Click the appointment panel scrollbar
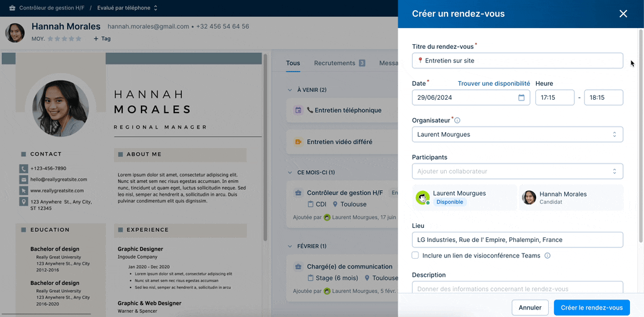Image resolution: width=644 pixels, height=317 pixels. (x=641, y=135)
